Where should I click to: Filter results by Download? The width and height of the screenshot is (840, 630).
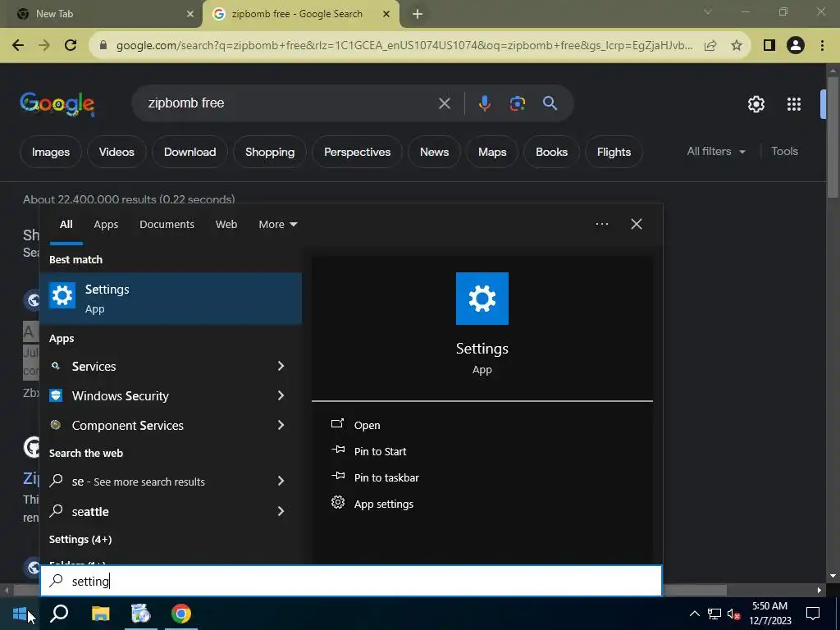pos(189,152)
